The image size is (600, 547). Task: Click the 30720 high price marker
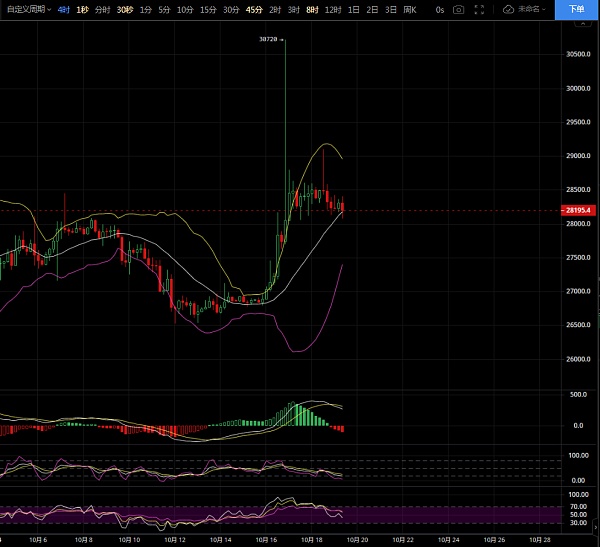point(268,39)
